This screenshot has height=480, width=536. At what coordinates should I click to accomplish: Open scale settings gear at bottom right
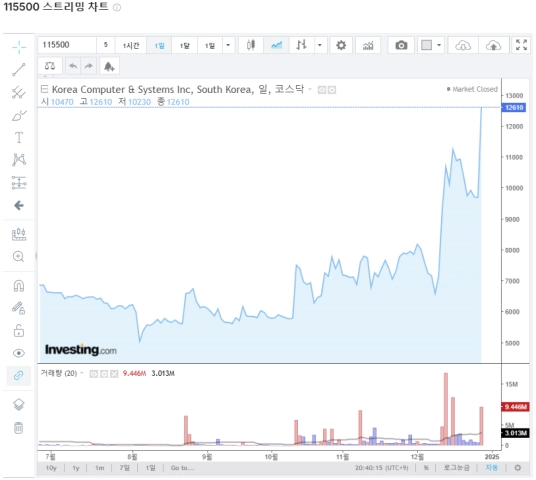[x=518, y=468]
